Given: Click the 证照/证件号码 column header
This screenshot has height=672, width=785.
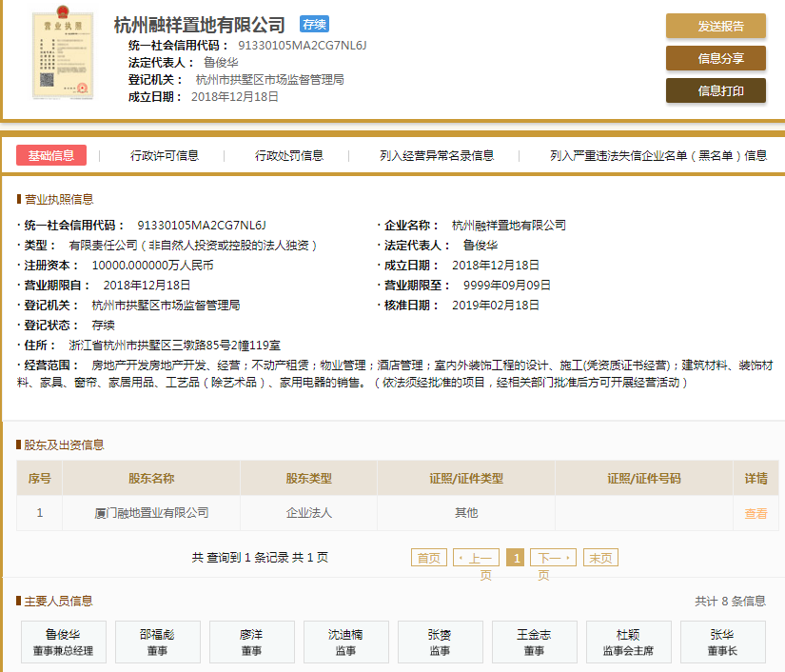Looking at the screenshot, I should pos(644,478).
